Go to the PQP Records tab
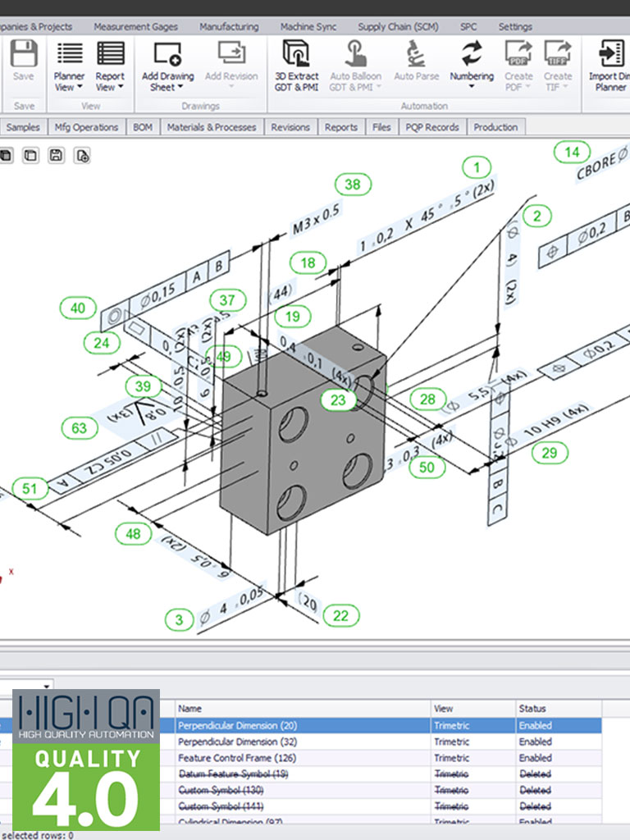 [x=432, y=127]
